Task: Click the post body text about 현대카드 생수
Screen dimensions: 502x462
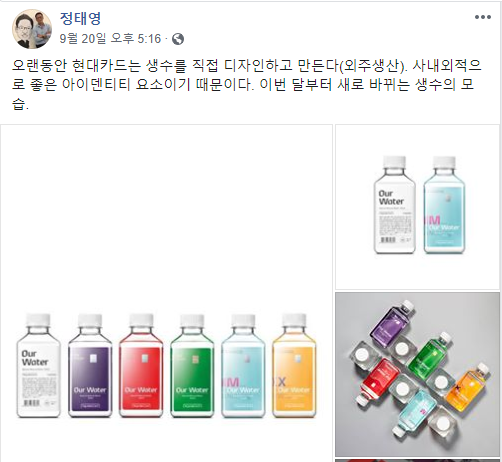Action: (247, 85)
